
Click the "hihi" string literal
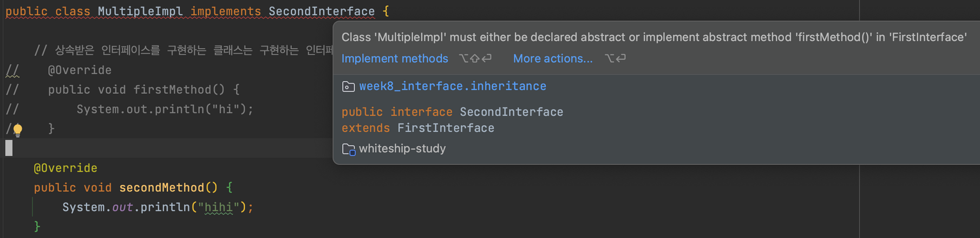(x=218, y=207)
